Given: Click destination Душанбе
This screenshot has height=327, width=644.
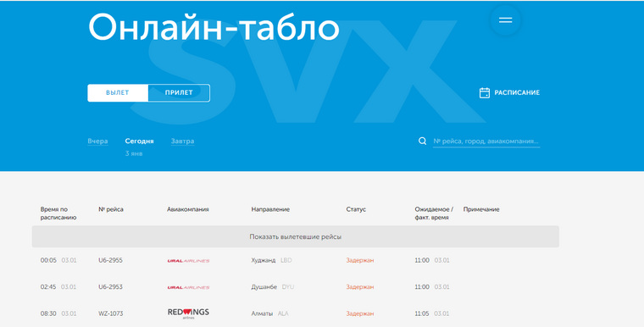Looking at the screenshot, I should click(x=264, y=287).
